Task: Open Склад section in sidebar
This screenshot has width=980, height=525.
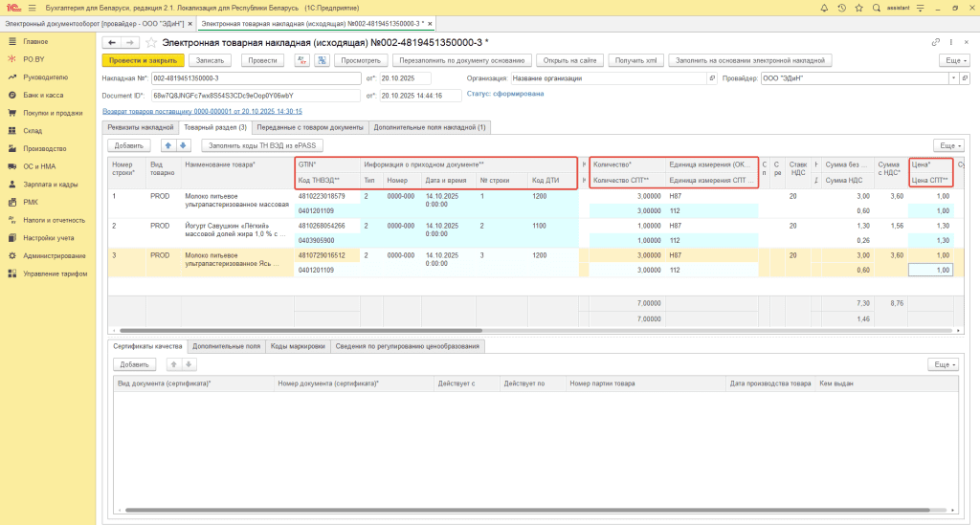Action: (x=33, y=130)
